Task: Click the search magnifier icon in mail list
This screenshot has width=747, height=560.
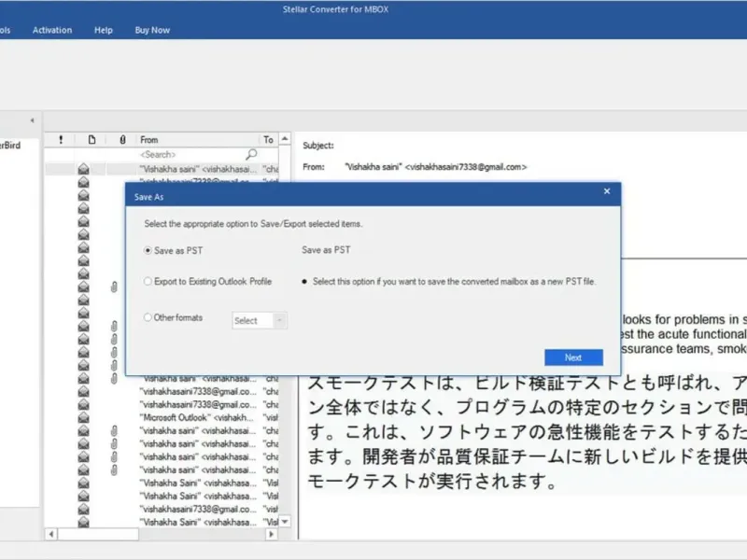Action: tap(251, 154)
